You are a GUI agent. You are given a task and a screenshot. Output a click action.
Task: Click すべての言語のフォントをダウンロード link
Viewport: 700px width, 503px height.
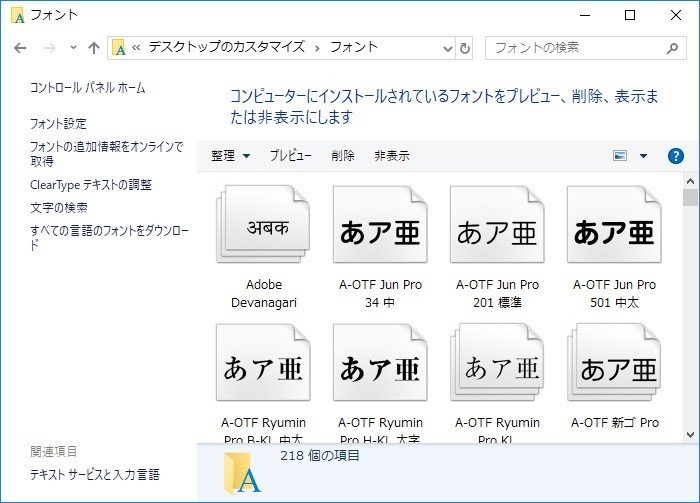tap(109, 237)
